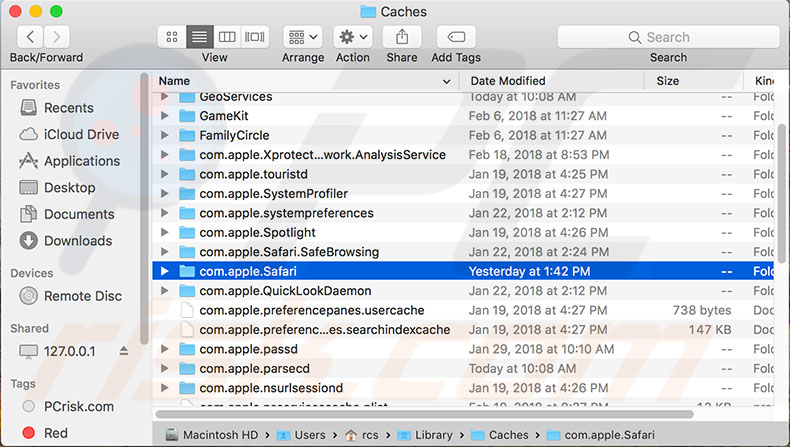Sort by the Size column header
The width and height of the screenshot is (790, 447).
click(693, 81)
